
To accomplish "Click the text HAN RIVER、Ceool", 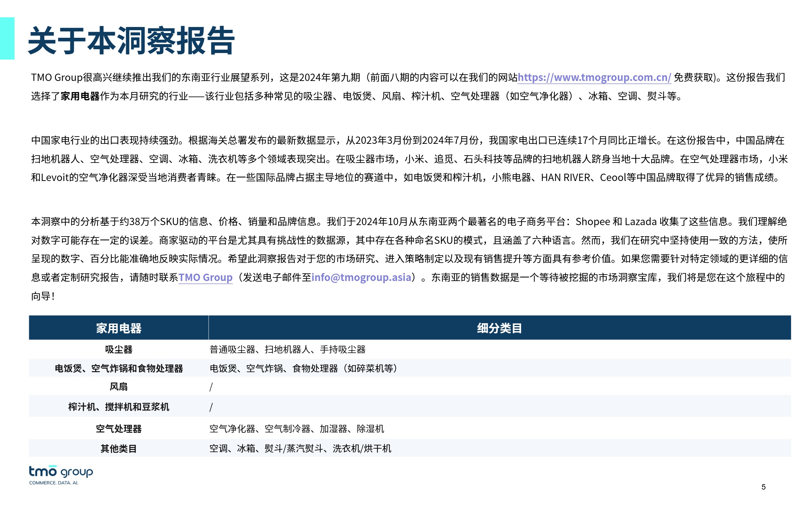I will [584, 177].
